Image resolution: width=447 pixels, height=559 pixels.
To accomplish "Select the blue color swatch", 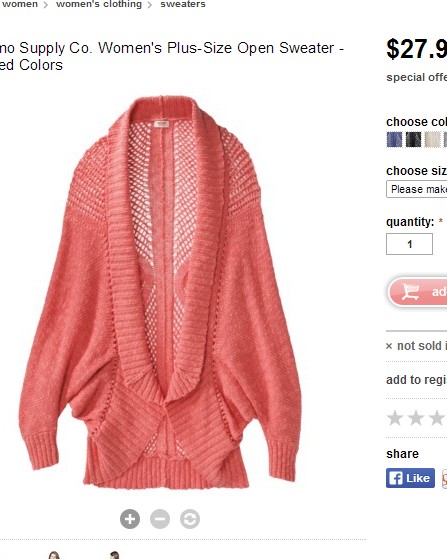I will click(x=394, y=139).
